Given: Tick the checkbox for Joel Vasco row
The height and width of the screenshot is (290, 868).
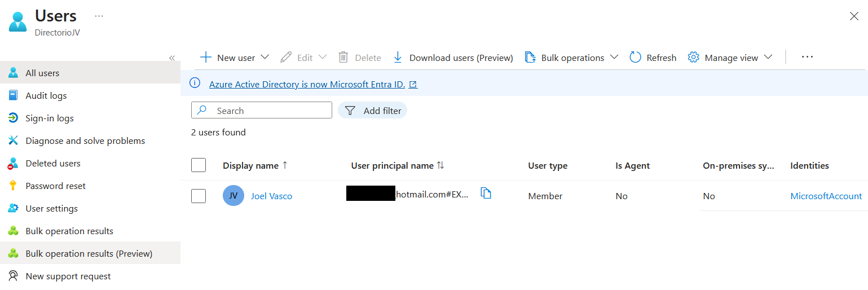Looking at the screenshot, I should coord(199,196).
